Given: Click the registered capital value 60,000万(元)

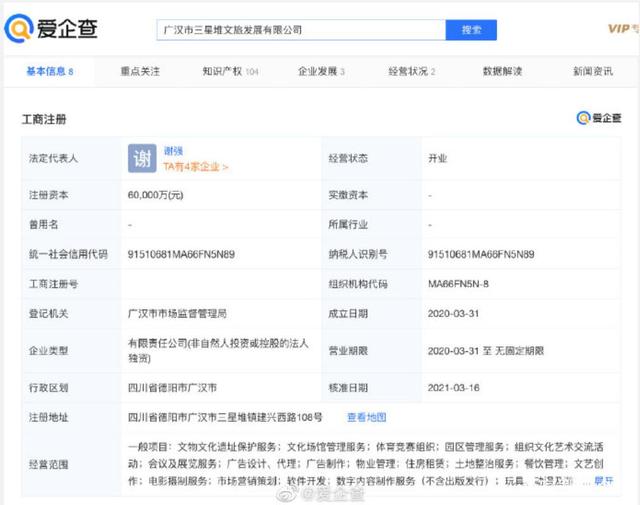Looking at the screenshot, I should pos(156,195).
